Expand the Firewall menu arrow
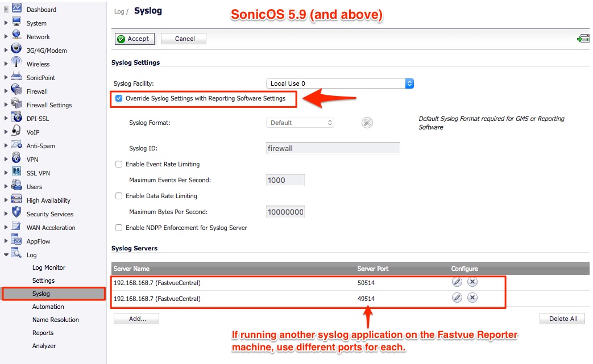 point(6,91)
